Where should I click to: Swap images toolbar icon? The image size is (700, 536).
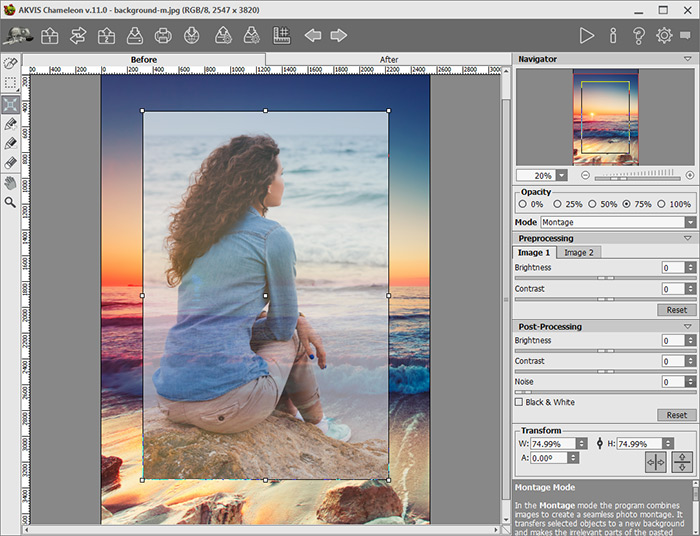tap(78, 36)
